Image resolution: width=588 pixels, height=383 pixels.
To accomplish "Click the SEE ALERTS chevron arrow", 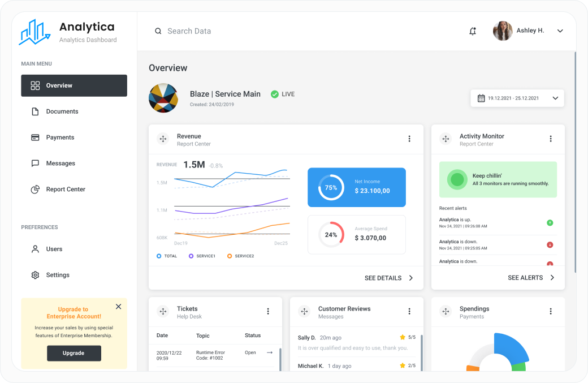I will [x=552, y=278].
